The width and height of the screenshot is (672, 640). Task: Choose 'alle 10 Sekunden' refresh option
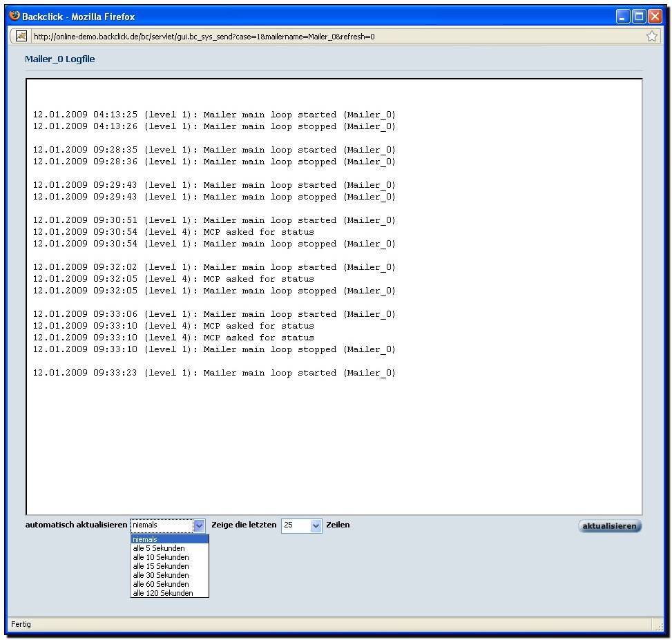coord(170,557)
